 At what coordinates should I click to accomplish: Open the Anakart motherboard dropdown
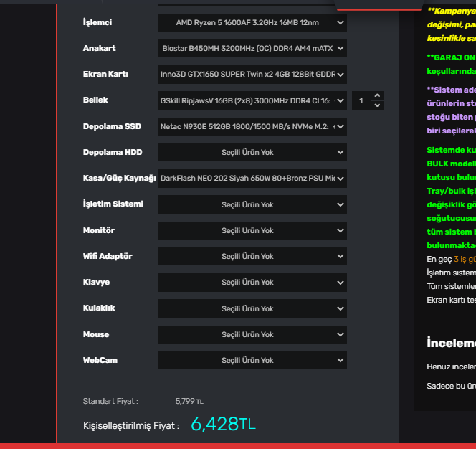[252, 48]
